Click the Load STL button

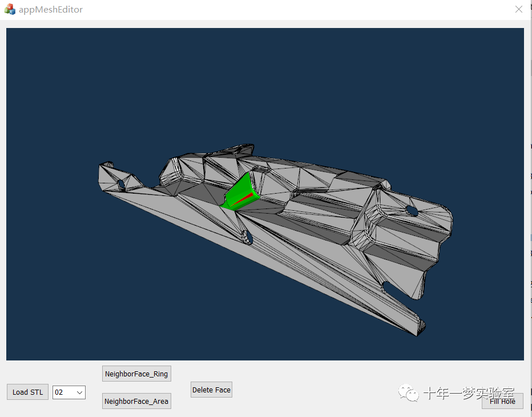(27, 392)
